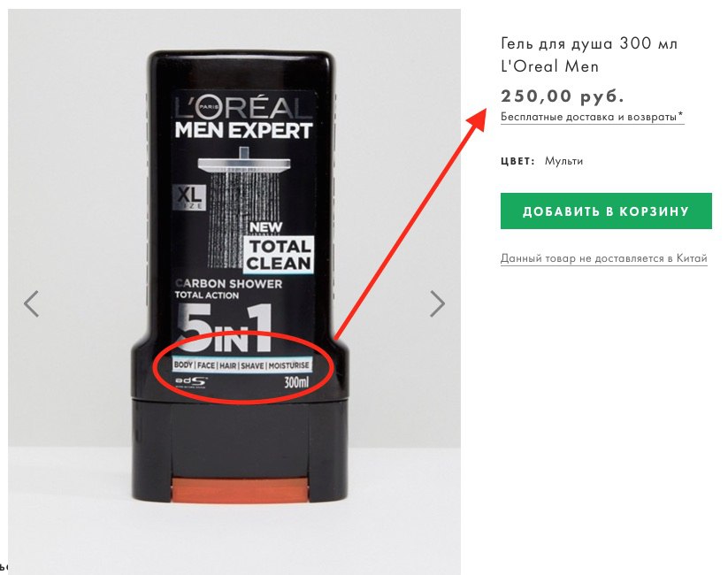Click the orange flip cap of bottle
Image resolution: width=728 pixels, height=575 pixels.
[x=240, y=490]
